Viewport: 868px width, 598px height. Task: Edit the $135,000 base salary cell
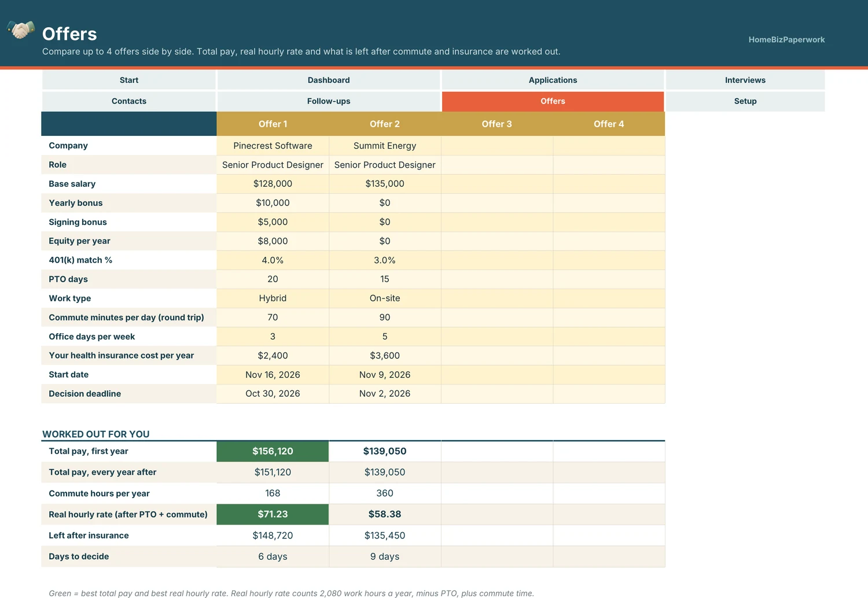point(385,184)
